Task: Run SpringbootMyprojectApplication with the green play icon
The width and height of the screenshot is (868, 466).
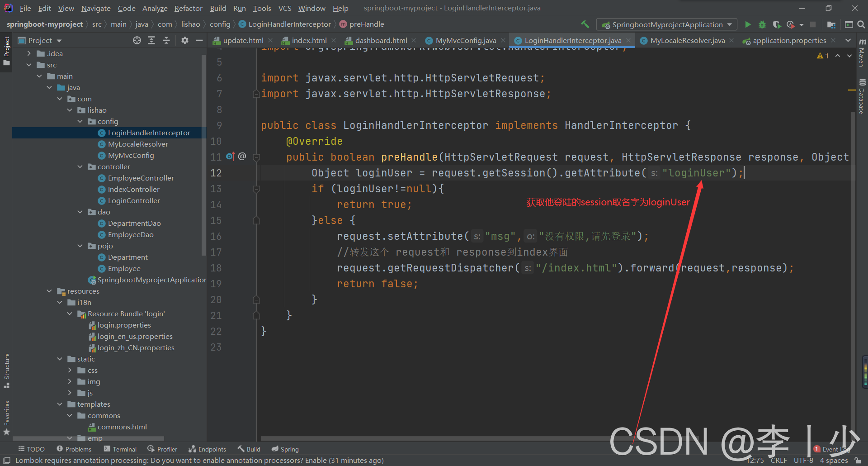Action: coord(748,24)
